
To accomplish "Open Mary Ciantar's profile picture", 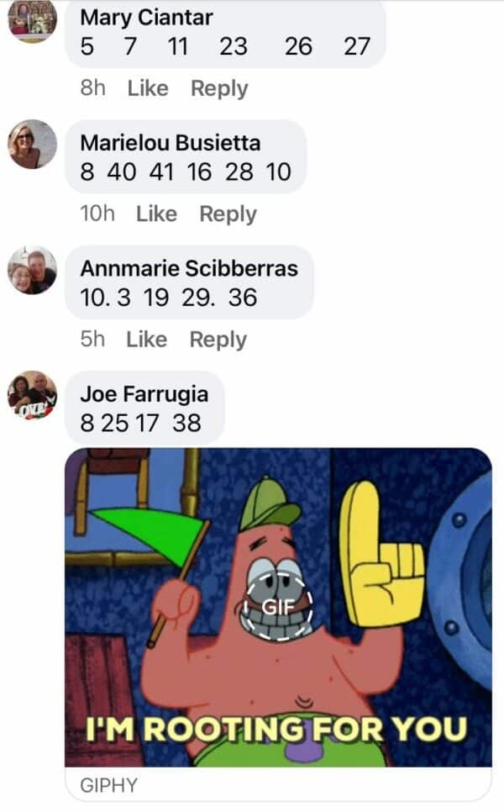I will point(32,19).
